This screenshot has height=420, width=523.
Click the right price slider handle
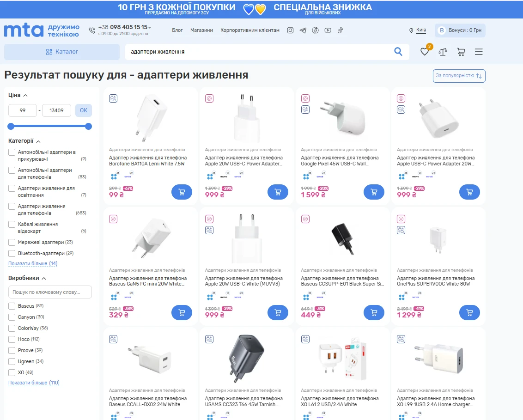pyautogui.click(x=88, y=127)
